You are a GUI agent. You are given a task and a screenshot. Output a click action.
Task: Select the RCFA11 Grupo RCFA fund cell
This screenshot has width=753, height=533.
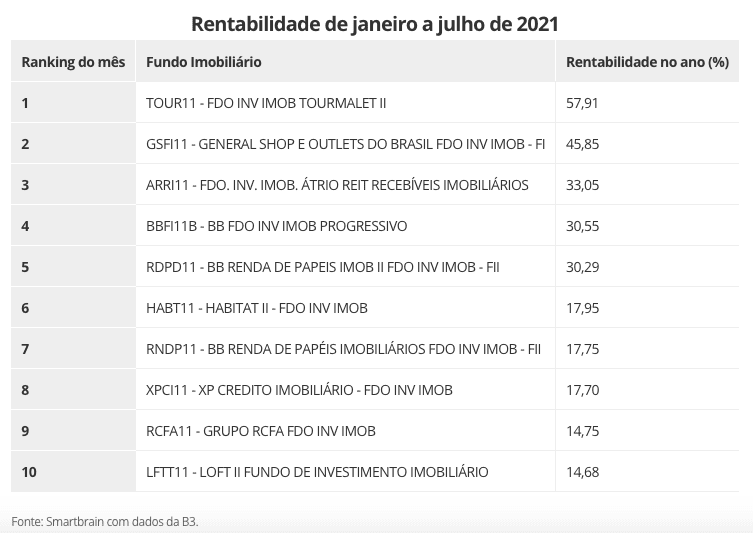(261, 431)
